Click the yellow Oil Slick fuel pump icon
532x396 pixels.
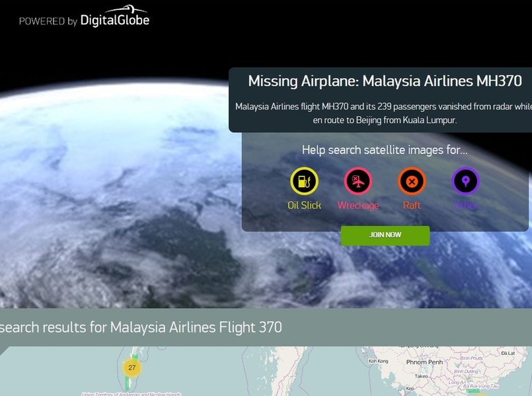tap(304, 181)
